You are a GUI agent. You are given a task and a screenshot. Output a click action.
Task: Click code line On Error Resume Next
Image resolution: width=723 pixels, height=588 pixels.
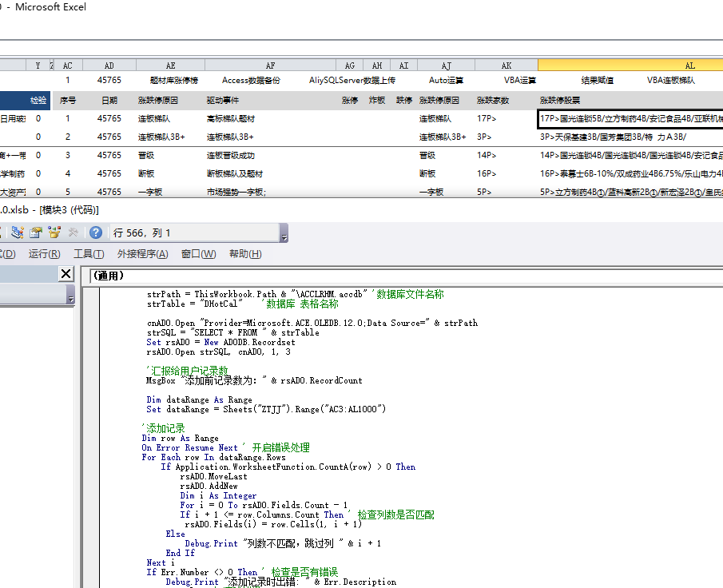pos(189,448)
